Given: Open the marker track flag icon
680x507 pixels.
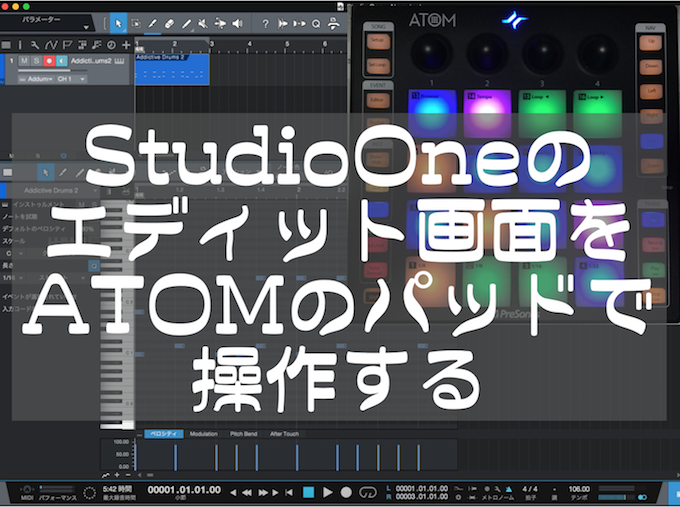Looking at the screenshot, I should 67,45.
